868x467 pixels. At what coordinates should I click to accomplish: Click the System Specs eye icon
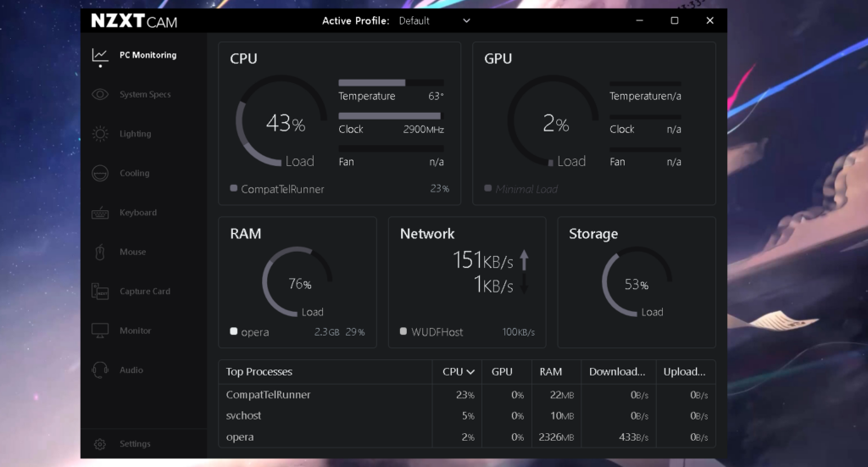click(100, 95)
